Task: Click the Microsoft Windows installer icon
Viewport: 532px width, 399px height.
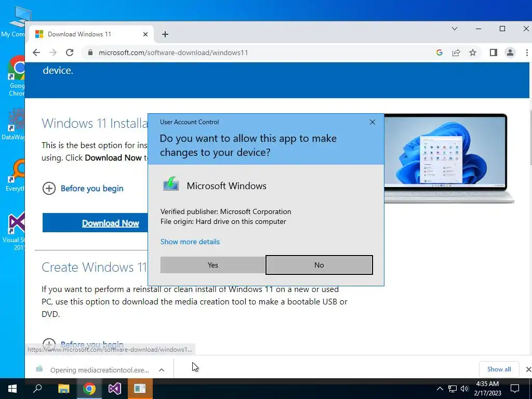Action: point(170,184)
